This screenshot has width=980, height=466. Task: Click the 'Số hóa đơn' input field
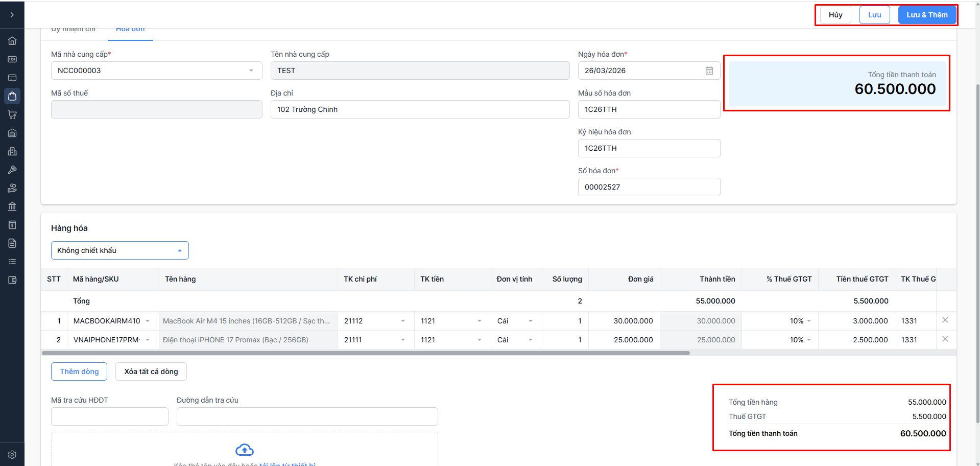click(649, 187)
